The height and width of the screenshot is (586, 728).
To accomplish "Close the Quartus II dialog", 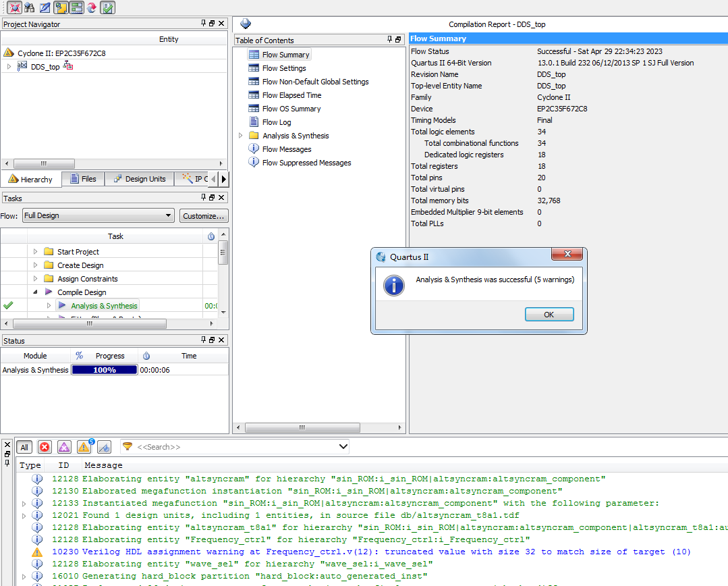I will (567, 254).
